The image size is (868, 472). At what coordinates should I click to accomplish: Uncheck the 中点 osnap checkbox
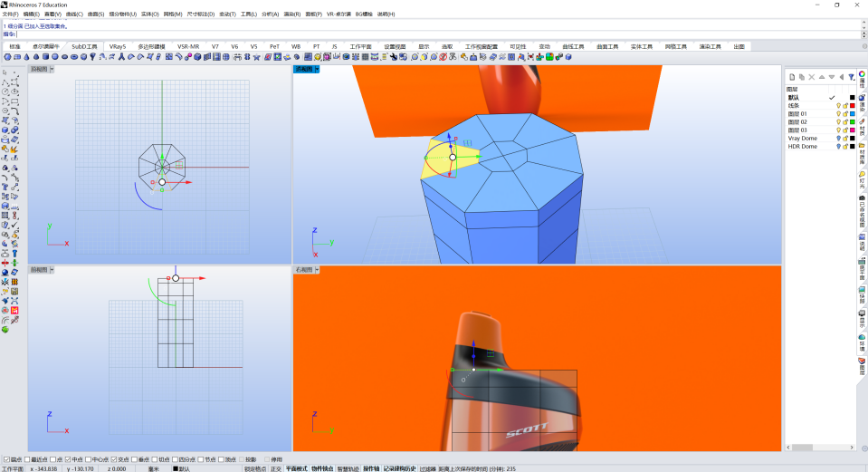68,459
